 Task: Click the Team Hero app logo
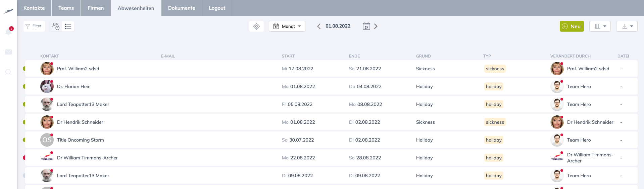(x=8, y=11)
